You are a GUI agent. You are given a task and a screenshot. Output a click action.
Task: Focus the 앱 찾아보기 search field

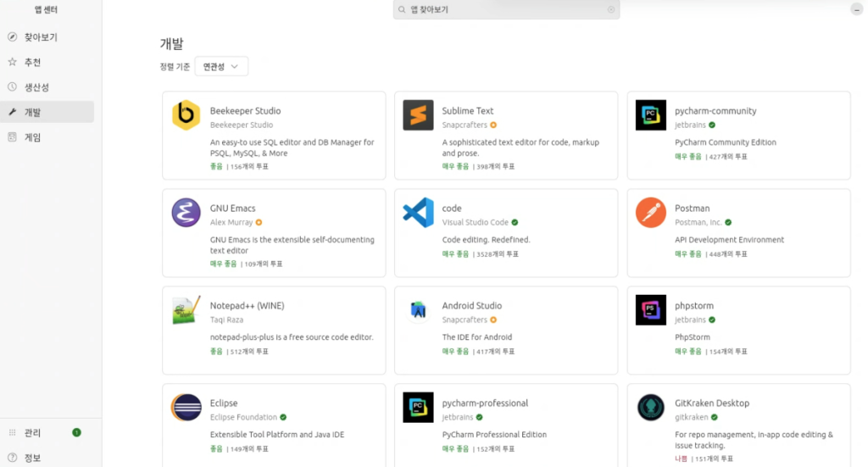tap(506, 9)
